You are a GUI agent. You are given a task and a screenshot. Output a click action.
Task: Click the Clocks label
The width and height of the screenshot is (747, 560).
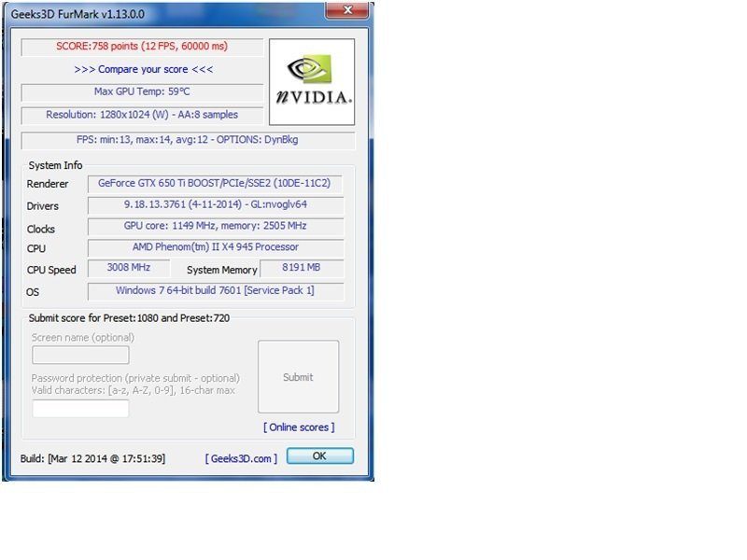(40, 229)
